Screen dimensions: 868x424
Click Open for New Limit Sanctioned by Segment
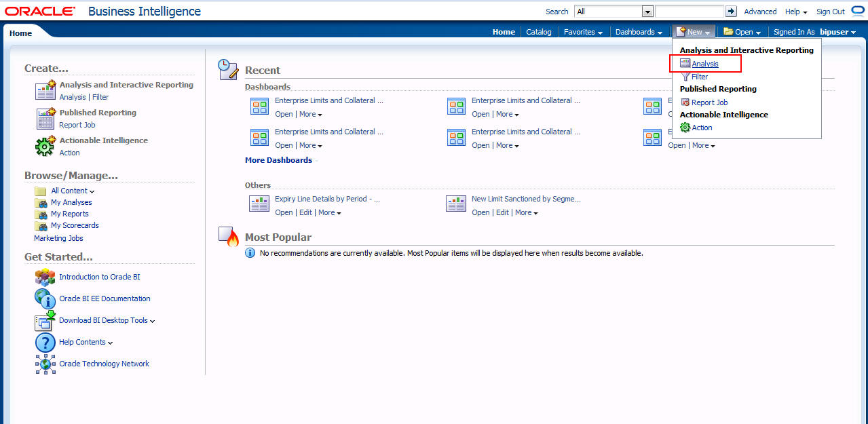[480, 213]
